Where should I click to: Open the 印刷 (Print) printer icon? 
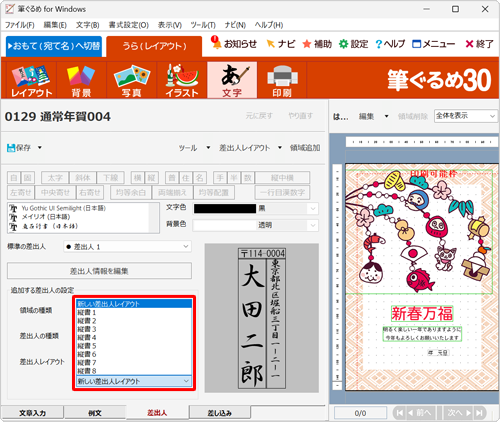[282, 80]
